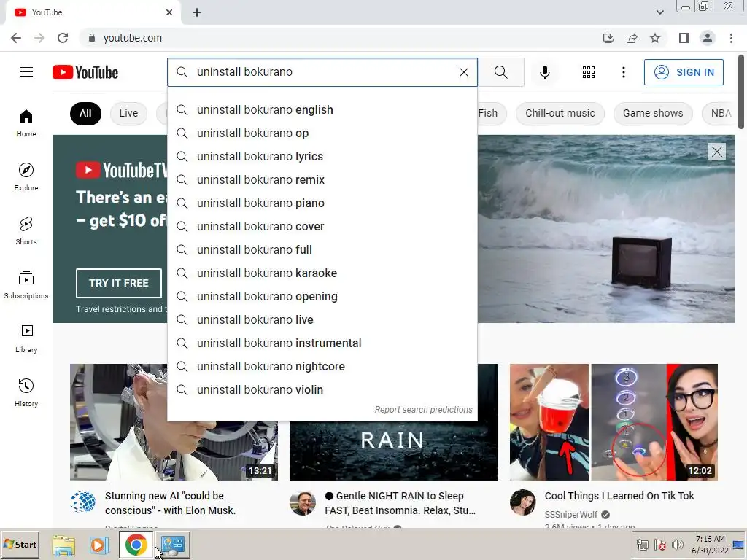Viewport: 747px width, 560px height.
Task: Click the install app icon in address bar
Action: 608,38
